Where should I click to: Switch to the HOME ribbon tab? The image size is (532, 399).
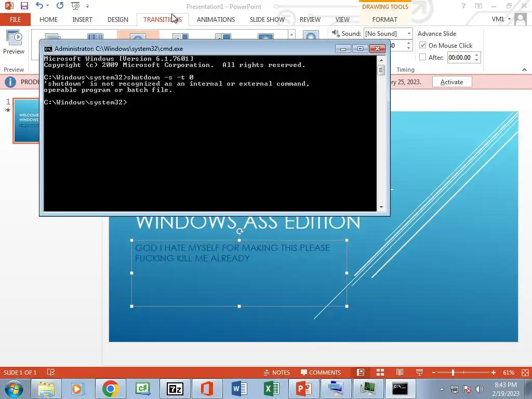pyautogui.click(x=48, y=19)
